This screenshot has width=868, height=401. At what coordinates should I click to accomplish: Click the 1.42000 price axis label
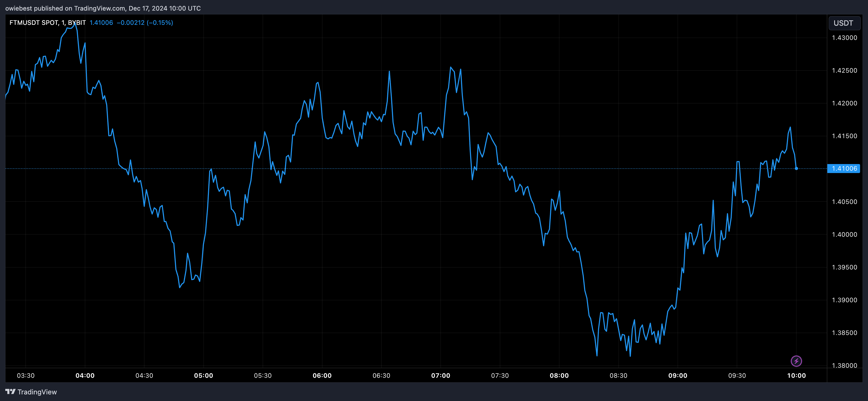pos(844,103)
